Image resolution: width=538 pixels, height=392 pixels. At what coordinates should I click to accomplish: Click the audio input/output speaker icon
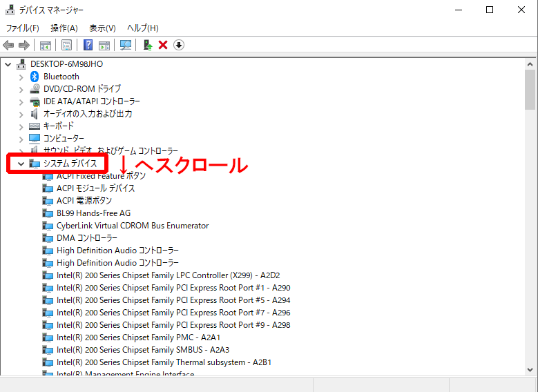point(35,113)
